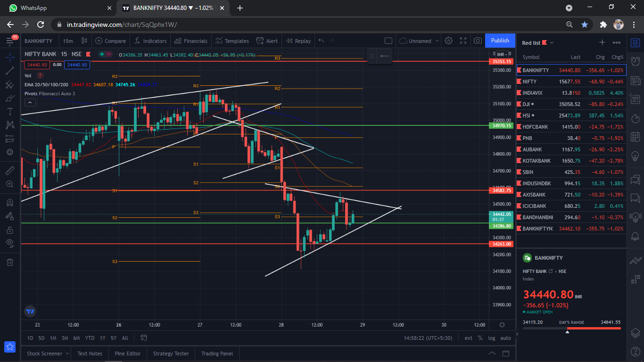This screenshot has width=644, height=362.
Task: Open the 15m interval selector
Action: point(68,41)
